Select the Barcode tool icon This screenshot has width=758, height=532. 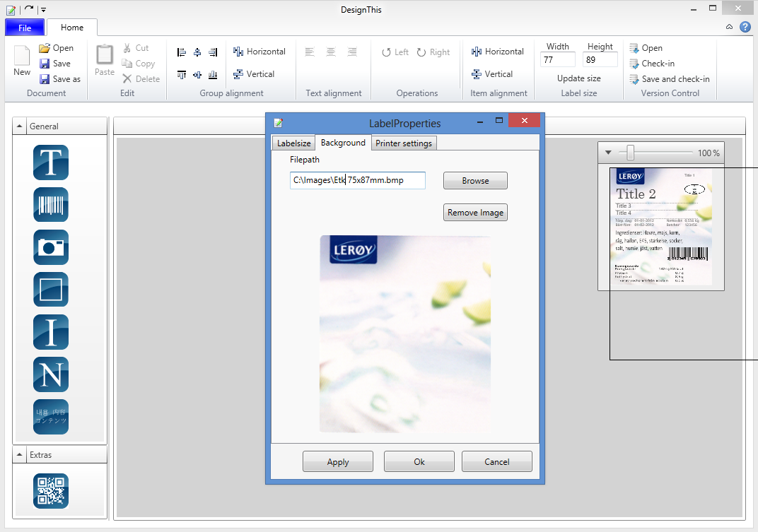point(51,205)
